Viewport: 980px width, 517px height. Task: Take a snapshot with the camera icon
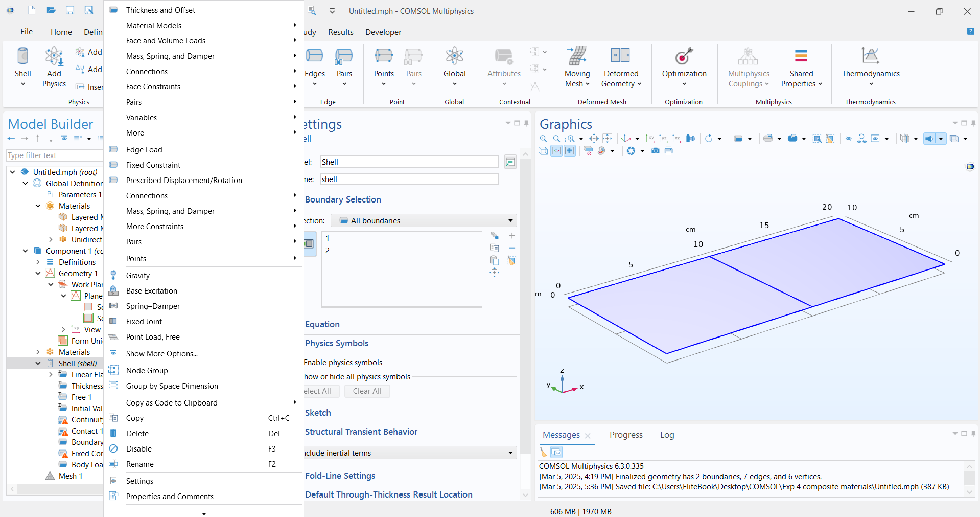pyautogui.click(x=656, y=151)
